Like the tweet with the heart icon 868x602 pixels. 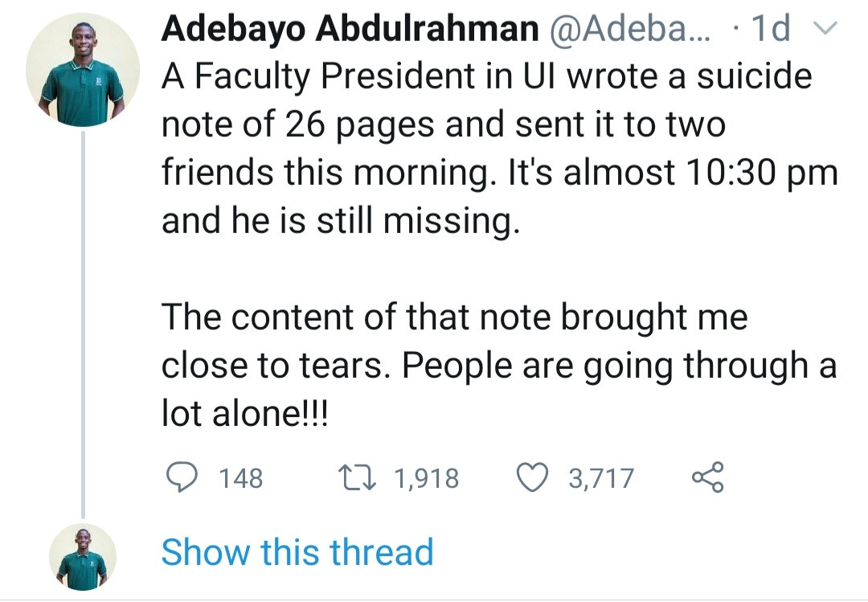[530, 478]
